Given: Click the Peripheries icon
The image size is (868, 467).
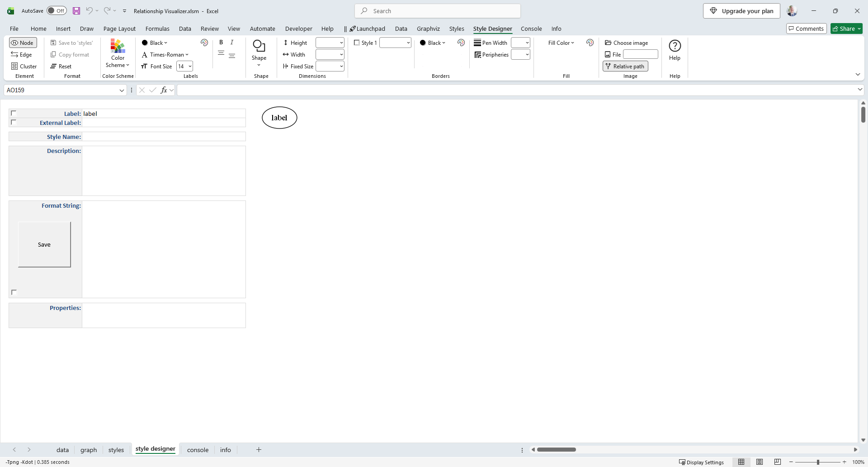Looking at the screenshot, I should coord(478,55).
